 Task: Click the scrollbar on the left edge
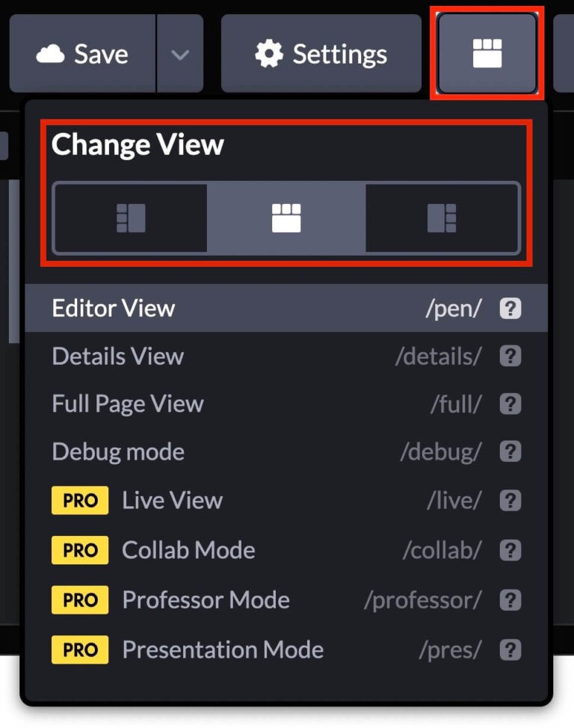click(14, 261)
